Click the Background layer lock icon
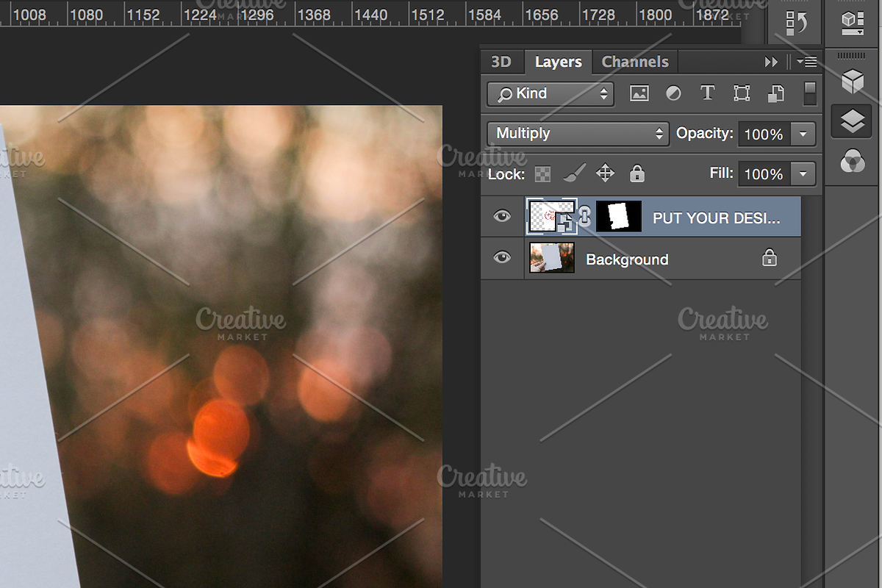 tap(770, 257)
